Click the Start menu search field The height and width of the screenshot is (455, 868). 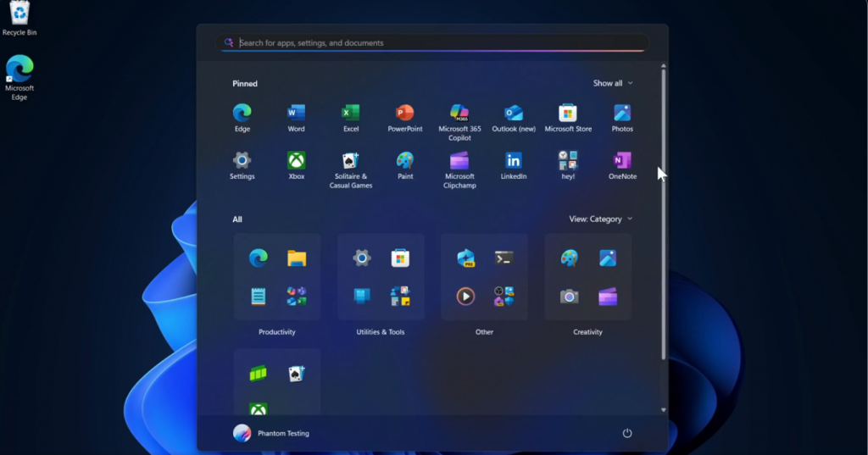pos(432,42)
